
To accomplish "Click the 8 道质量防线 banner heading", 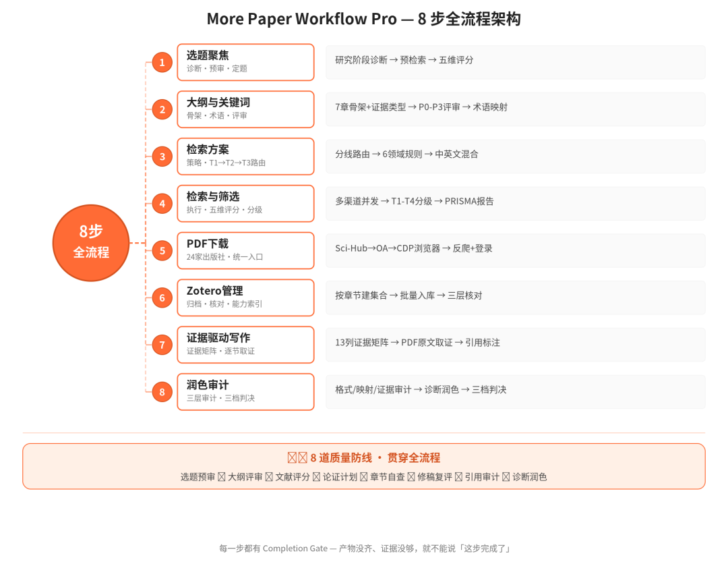I will point(363,458).
